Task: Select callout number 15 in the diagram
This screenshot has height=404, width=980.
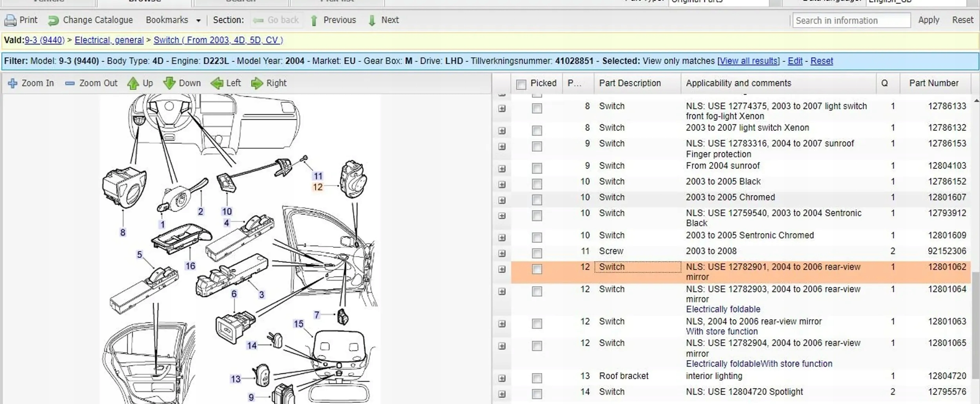Action: (x=299, y=324)
